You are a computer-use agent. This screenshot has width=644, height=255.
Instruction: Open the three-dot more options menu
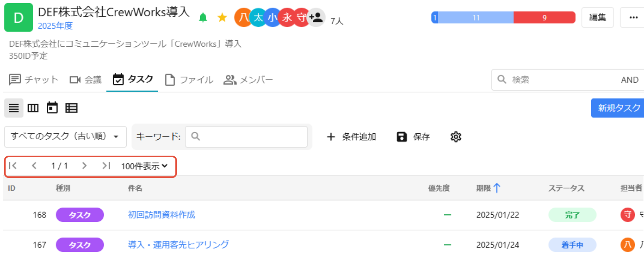tap(634, 18)
